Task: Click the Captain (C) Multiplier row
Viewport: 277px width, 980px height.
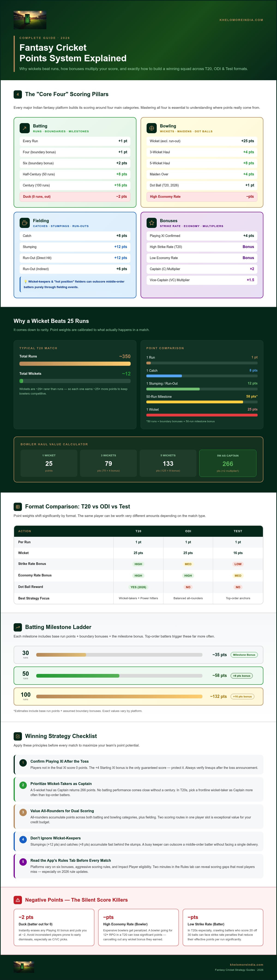Action: [202, 269]
